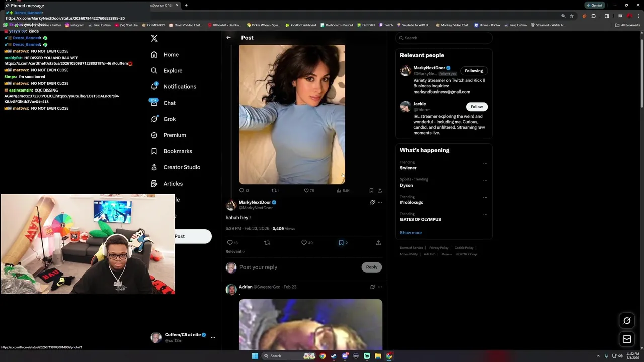Open Chat in X sidebar
This screenshot has width=644, height=362.
[x=163, y=103]
